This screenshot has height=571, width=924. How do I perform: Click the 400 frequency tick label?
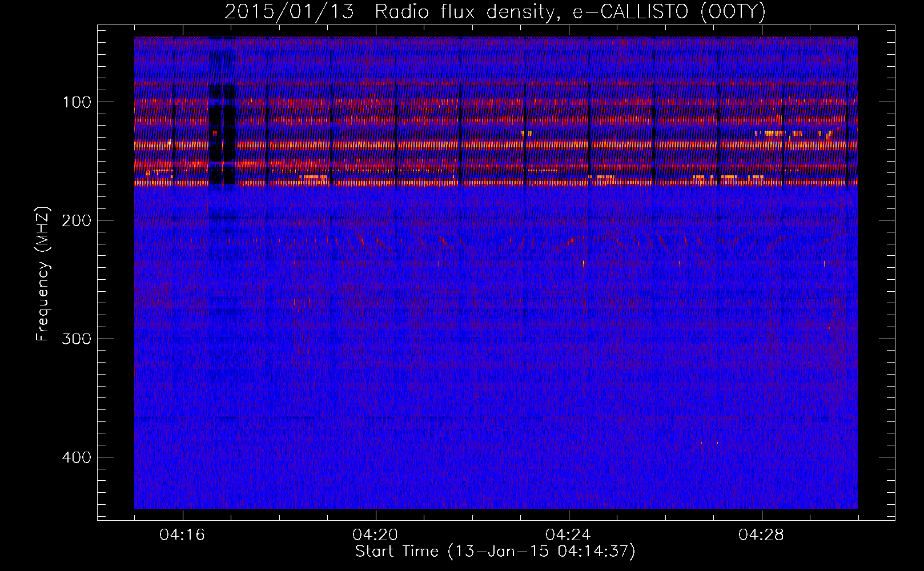77,457
